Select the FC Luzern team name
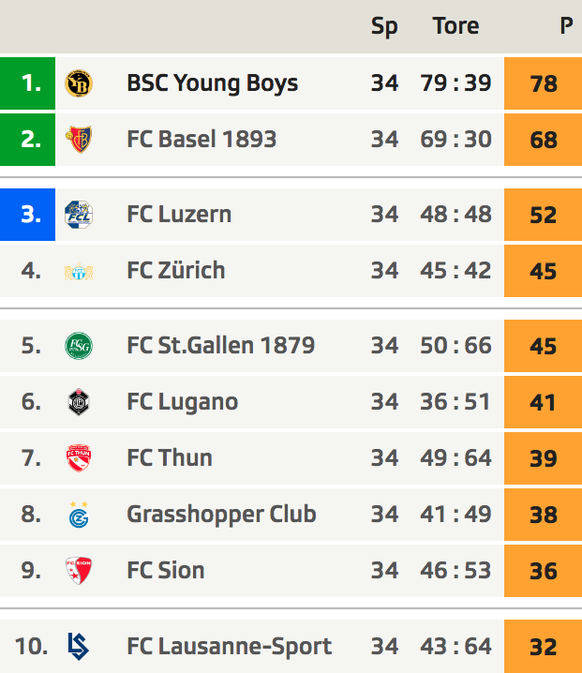Viewport: 582px width, 673px height. [x=179, y=214]
